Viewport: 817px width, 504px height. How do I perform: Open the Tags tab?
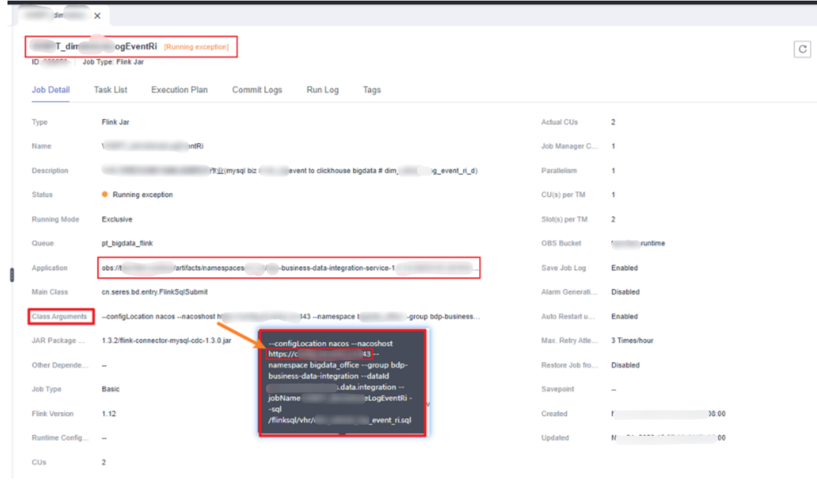(372, 90)
